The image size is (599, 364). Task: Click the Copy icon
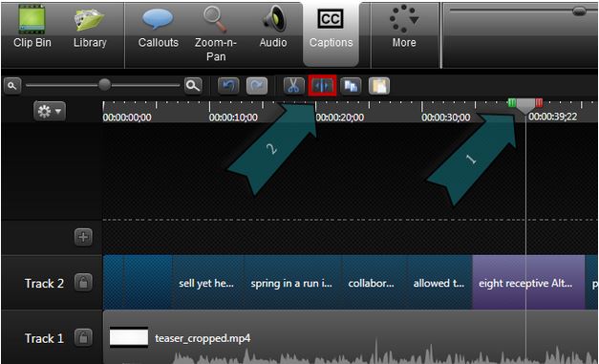coord(351,86)
